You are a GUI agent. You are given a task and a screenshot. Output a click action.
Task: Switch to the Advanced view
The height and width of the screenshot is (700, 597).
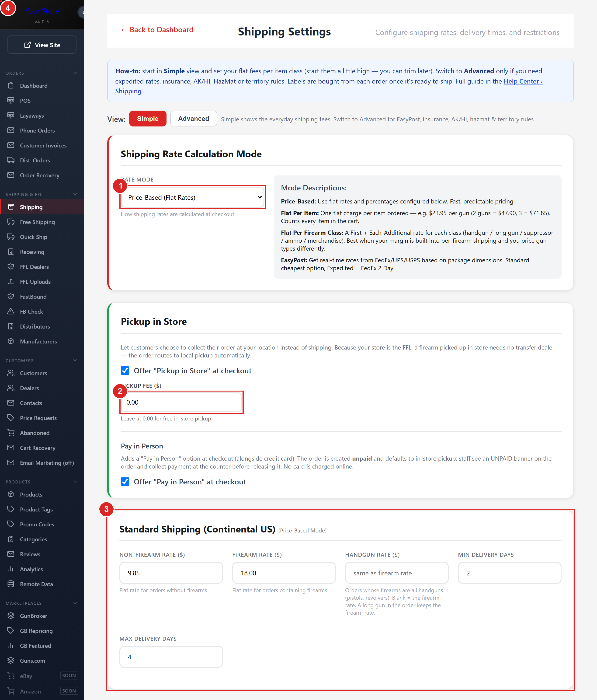click(194, 119)
